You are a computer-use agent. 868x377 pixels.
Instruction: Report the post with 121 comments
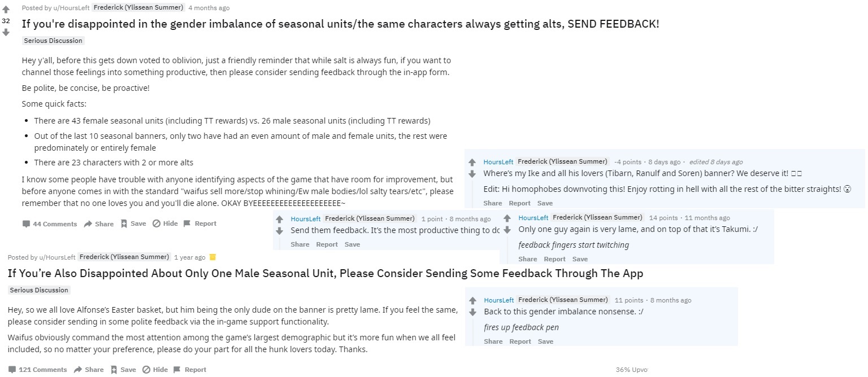(189, 370)
